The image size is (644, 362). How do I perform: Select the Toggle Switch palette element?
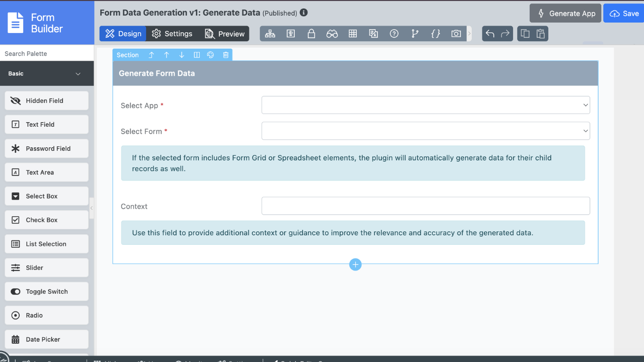click(47, 292)
